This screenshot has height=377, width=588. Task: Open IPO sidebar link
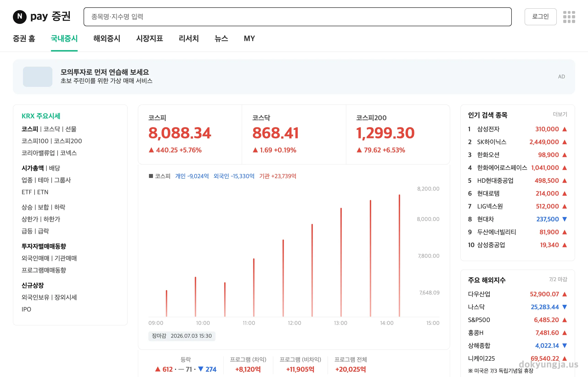26,309
